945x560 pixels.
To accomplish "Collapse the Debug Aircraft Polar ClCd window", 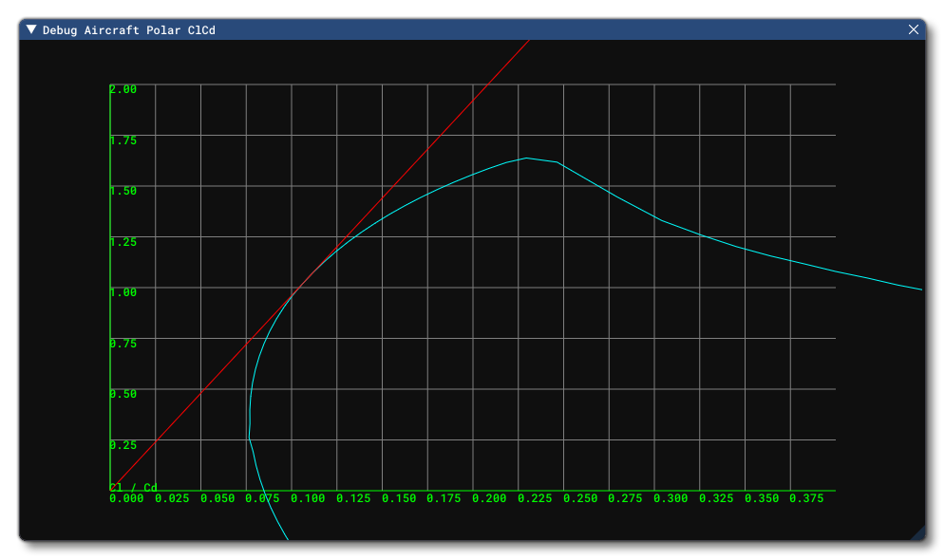I will point(31,29).
